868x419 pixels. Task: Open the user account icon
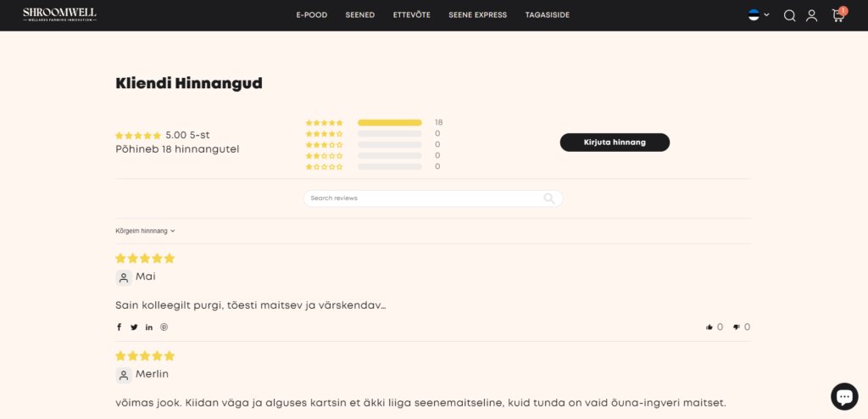click(x=811, y=15)
